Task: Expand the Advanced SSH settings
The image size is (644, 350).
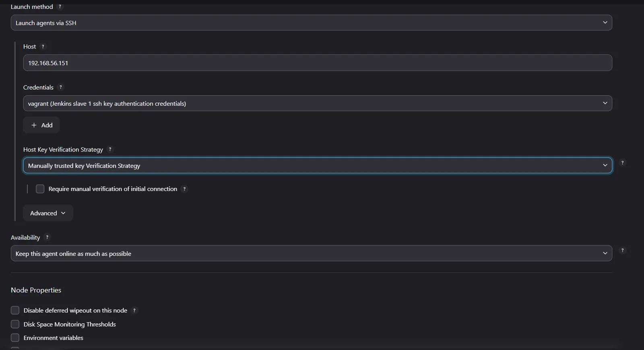Action: [x=48, y=213]
